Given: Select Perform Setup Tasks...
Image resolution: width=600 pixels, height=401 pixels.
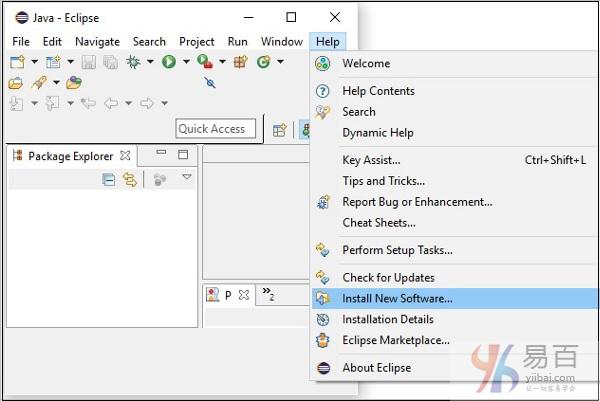Looking at the screenshot, I should click(x=455, y=250).
